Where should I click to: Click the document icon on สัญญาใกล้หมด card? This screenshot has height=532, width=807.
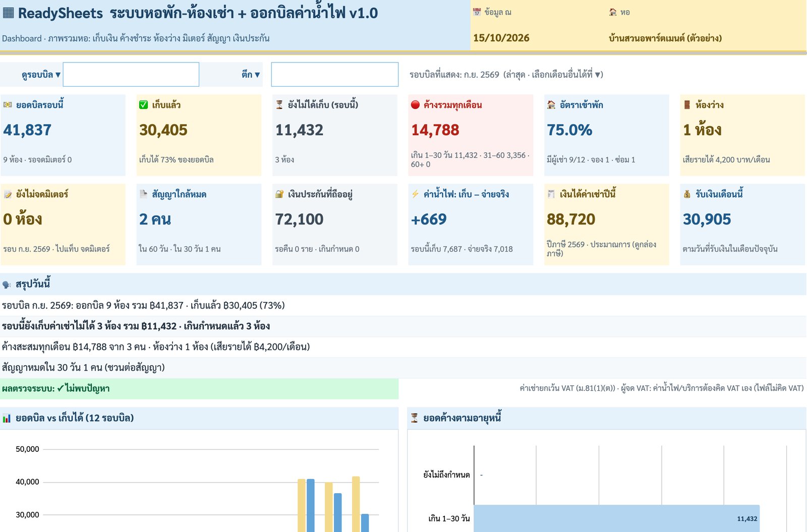pos(144,194)
